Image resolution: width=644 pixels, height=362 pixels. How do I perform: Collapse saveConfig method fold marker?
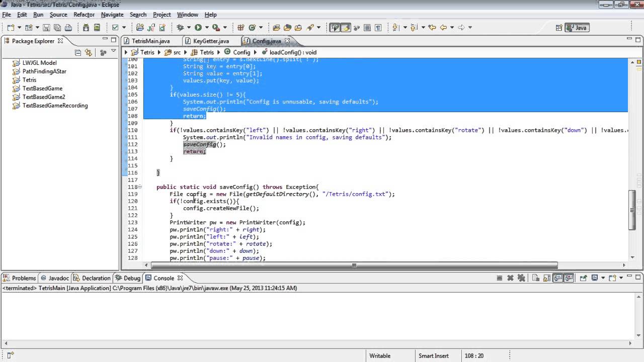click(140, 187)
